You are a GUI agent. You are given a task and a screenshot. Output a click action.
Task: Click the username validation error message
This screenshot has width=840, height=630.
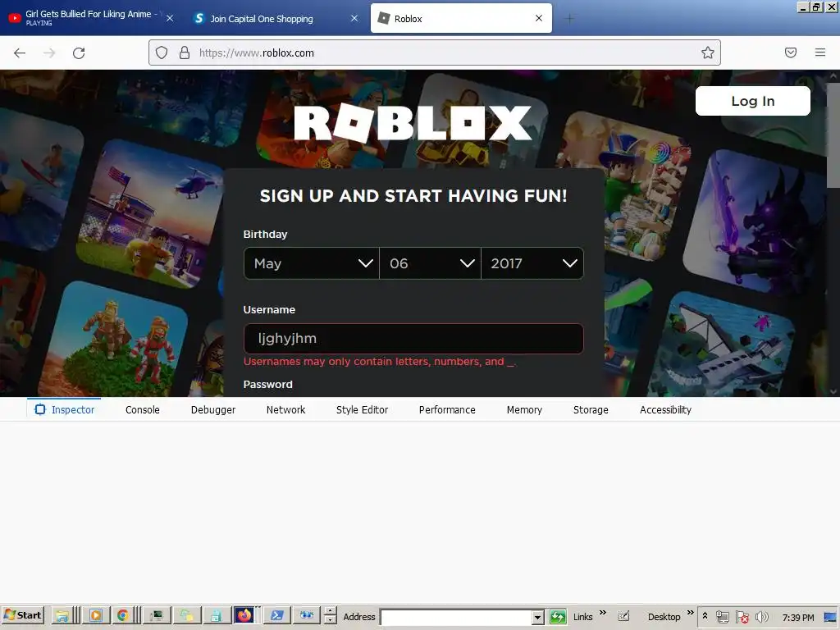tap(379, 362)
